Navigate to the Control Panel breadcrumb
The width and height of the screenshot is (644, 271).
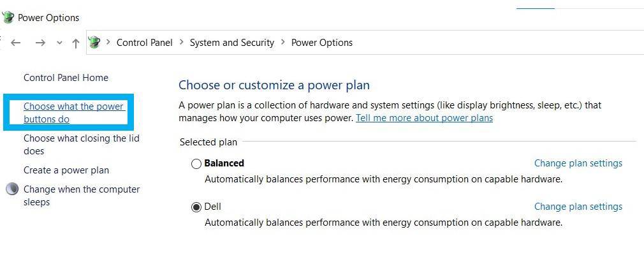pos(144,43)
